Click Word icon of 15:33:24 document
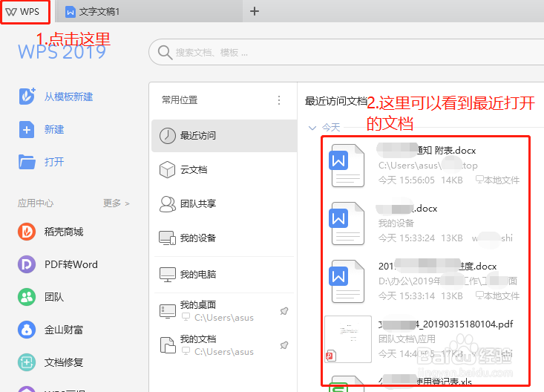The width and height of the screenshot is (544, 392). point(347,223)
